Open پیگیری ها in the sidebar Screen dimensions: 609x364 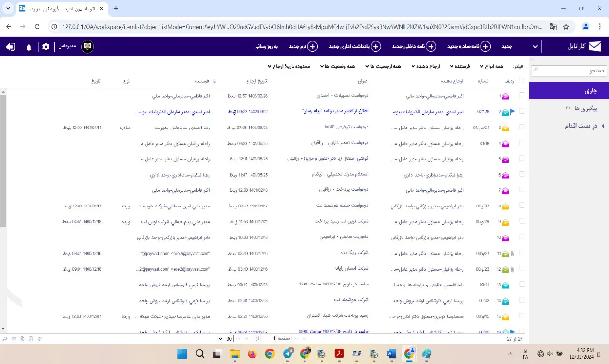pos(583,108)
